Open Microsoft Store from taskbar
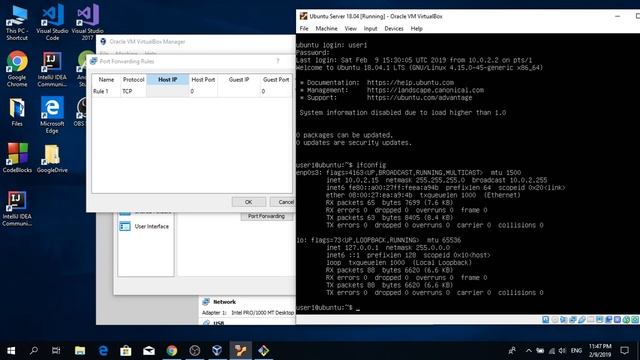The height and width of the screenshot is (360, 640). 126,351
